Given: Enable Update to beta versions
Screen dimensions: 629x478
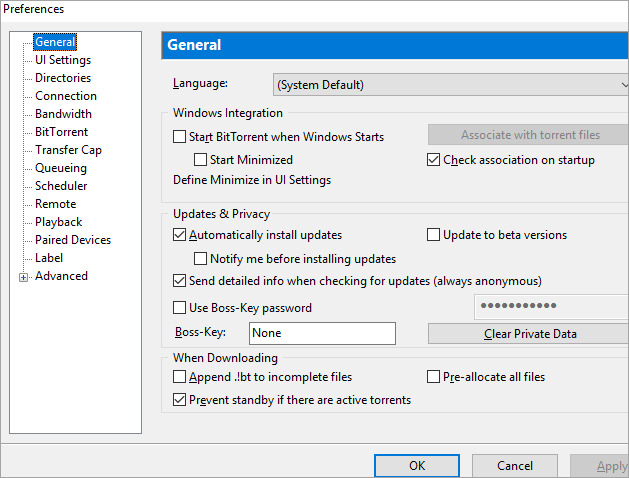Looking at the screenshot, I should [434, 236].
